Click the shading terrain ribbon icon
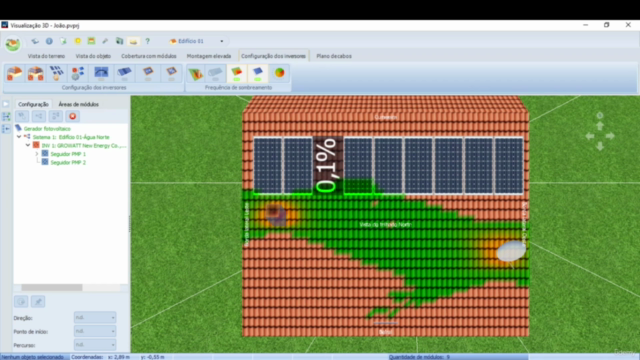640x360 pixels. pos(196,73)
